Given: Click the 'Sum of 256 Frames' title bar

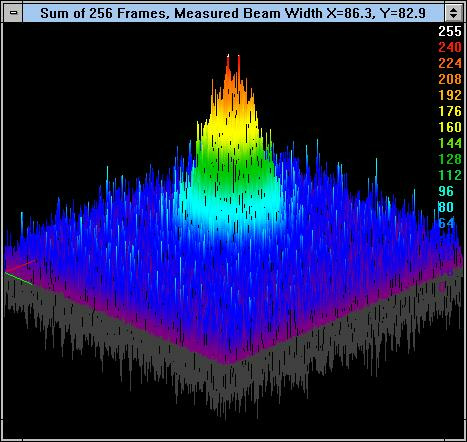Looking at the screenshot, I should [x=233, y=13].
